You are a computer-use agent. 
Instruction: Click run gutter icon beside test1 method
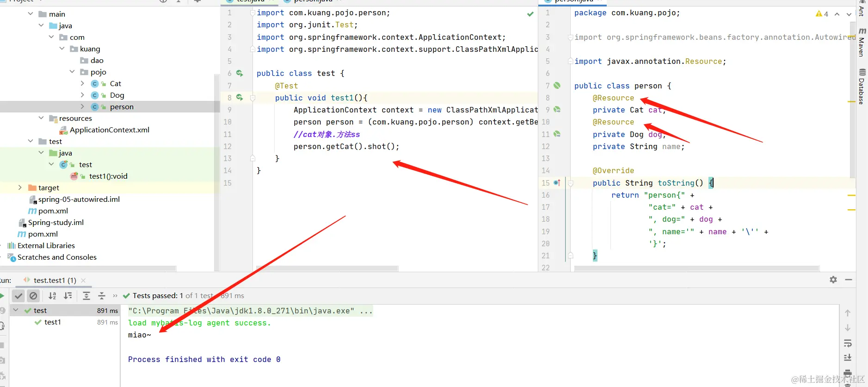coord(240,97)
